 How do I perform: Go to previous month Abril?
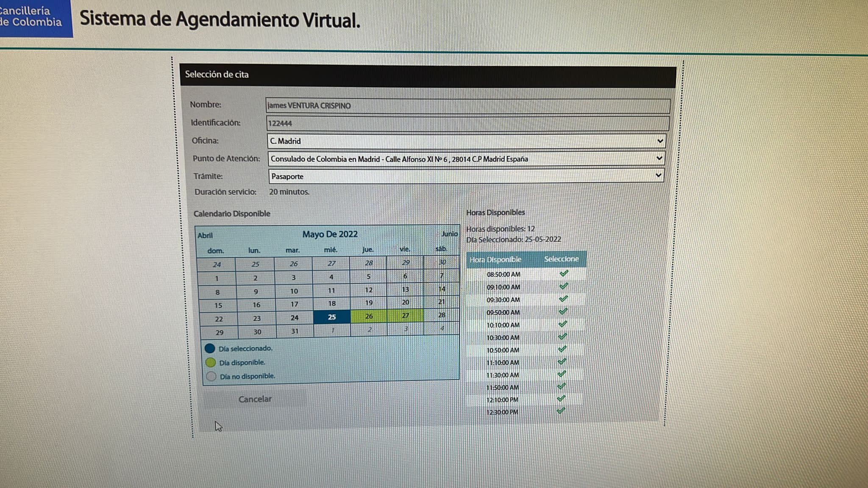click(x=205, y=236)
